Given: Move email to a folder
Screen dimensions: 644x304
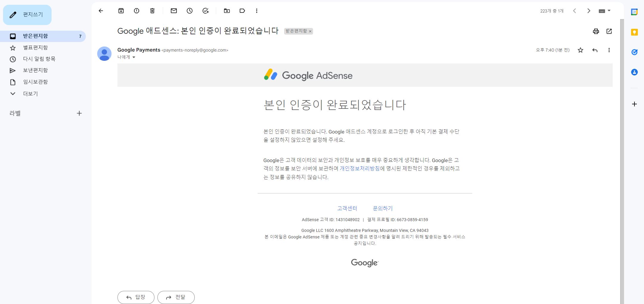Looking at the screenshot, I should point(227,11).
